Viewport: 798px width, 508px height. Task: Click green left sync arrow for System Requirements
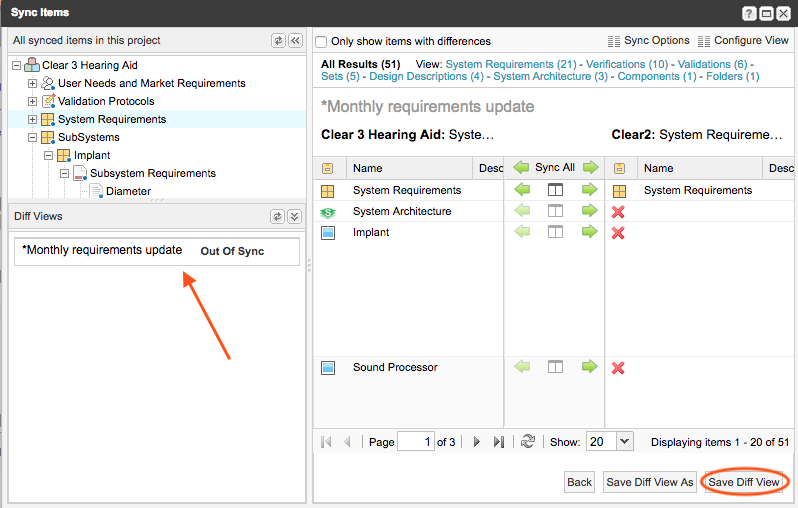coord(521,190)
